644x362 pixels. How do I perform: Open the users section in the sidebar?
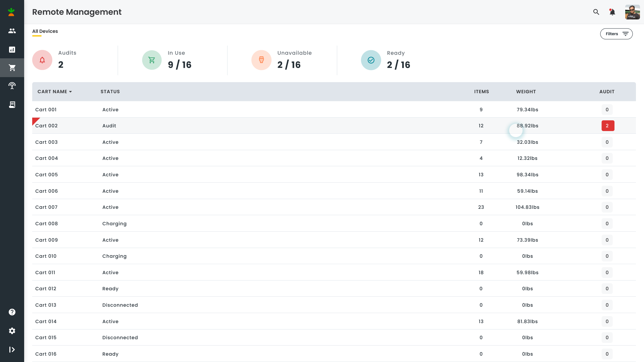(12, 31)
